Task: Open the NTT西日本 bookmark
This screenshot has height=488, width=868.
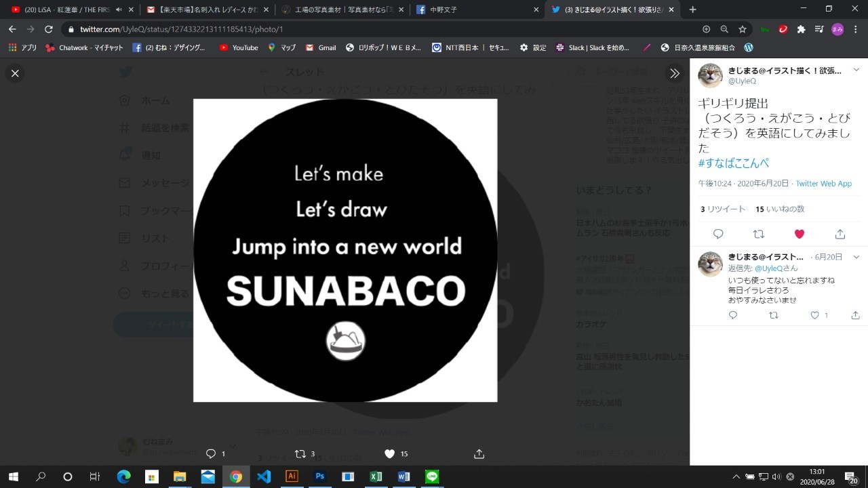Action: click(472, 47)
